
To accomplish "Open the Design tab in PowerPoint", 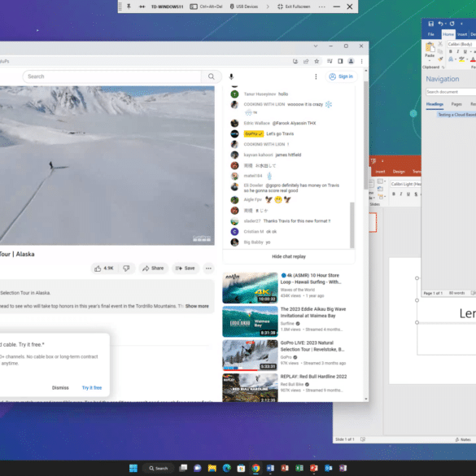I will coord(399,172).
